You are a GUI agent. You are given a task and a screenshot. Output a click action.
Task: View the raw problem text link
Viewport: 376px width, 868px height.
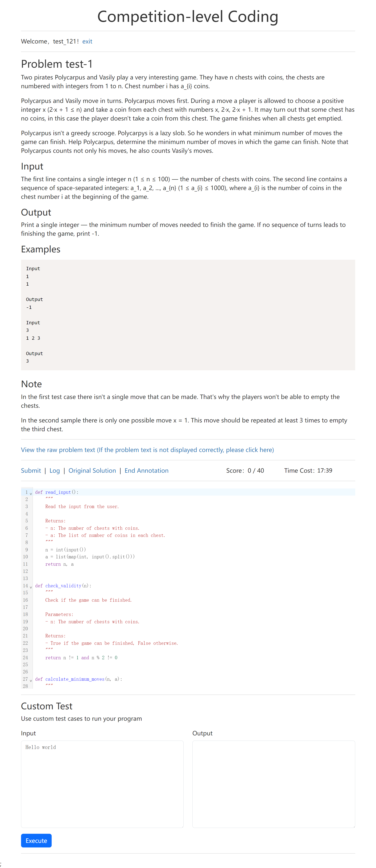[x=147, y=449]
